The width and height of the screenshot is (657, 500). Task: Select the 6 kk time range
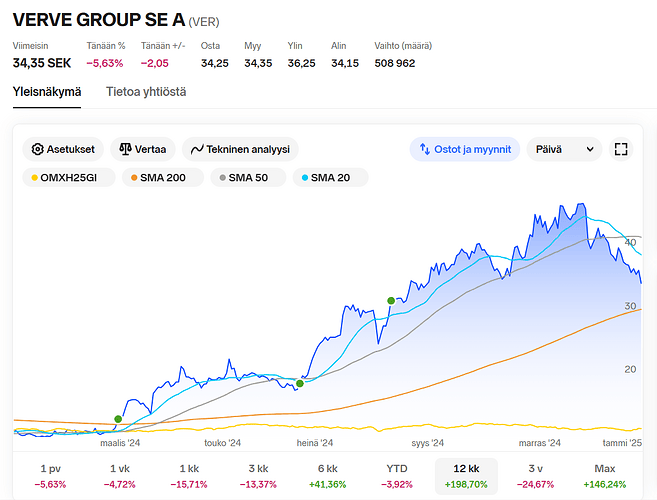pos(328,476)
